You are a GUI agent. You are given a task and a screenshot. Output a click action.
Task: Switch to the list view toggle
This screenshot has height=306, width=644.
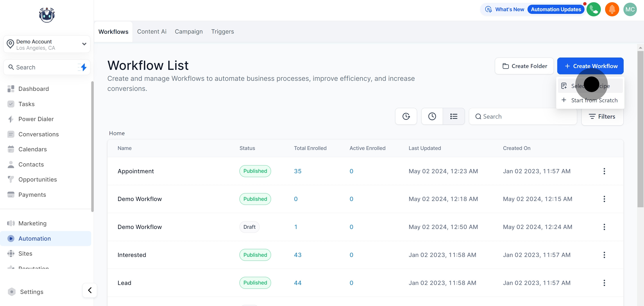click(x=453, y=116)
